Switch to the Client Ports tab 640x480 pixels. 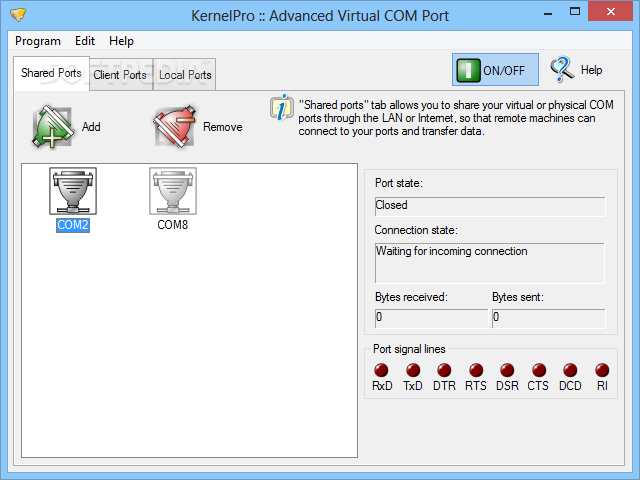pyautogui.click(x=120, y=75)
